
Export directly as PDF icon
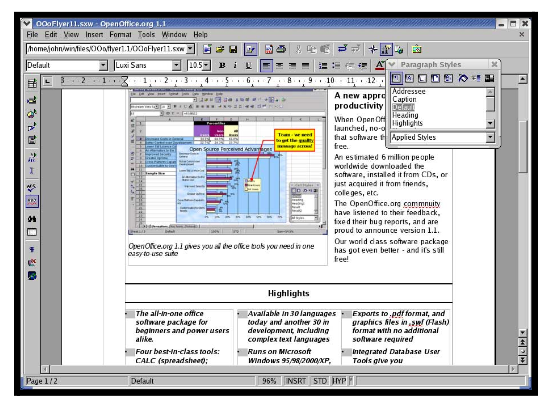(268, 49)
